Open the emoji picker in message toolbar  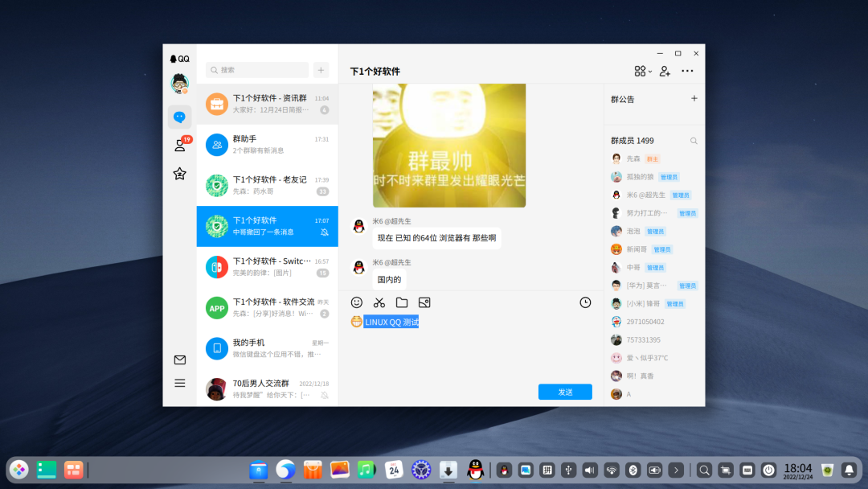(x=357, y=302)
